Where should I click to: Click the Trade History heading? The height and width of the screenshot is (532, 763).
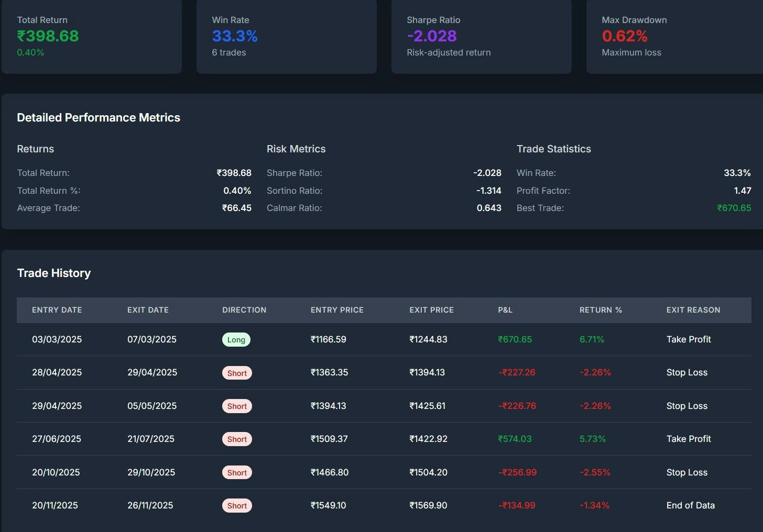54,273
